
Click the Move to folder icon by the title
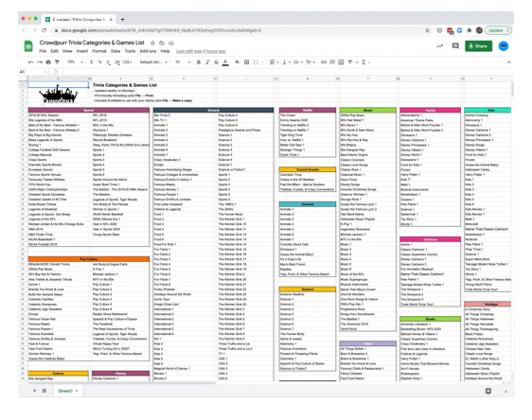162,44
